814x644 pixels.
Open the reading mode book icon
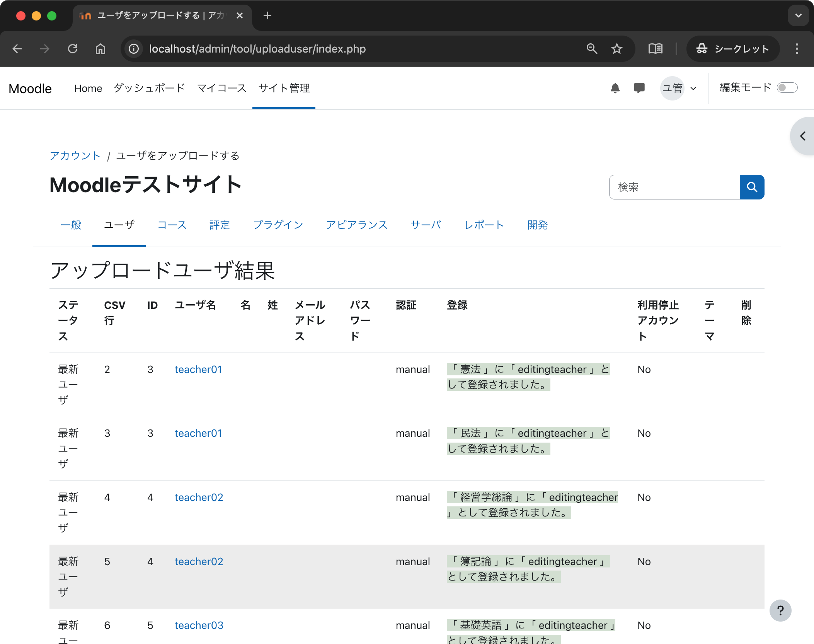pyautogui.click(x=655, y=49)
